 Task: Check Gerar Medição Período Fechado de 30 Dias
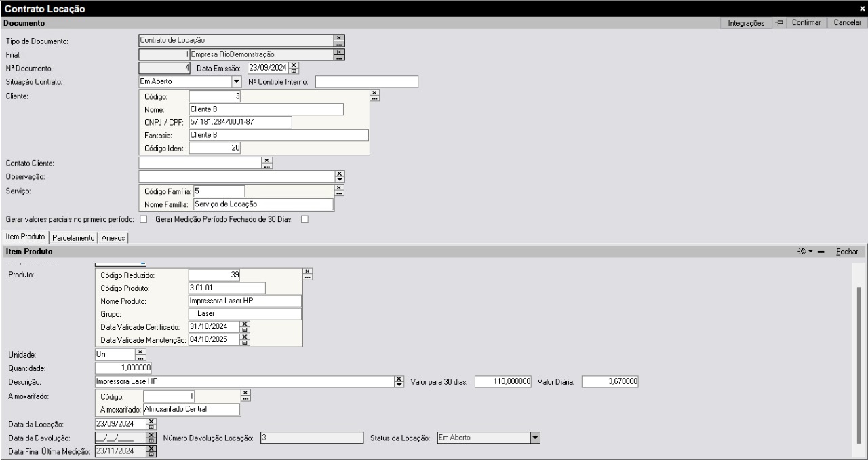point(304,219)
